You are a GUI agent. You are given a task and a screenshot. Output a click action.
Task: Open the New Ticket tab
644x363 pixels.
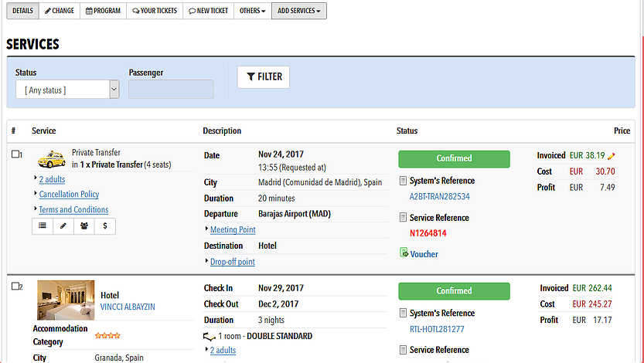point(208,11)
